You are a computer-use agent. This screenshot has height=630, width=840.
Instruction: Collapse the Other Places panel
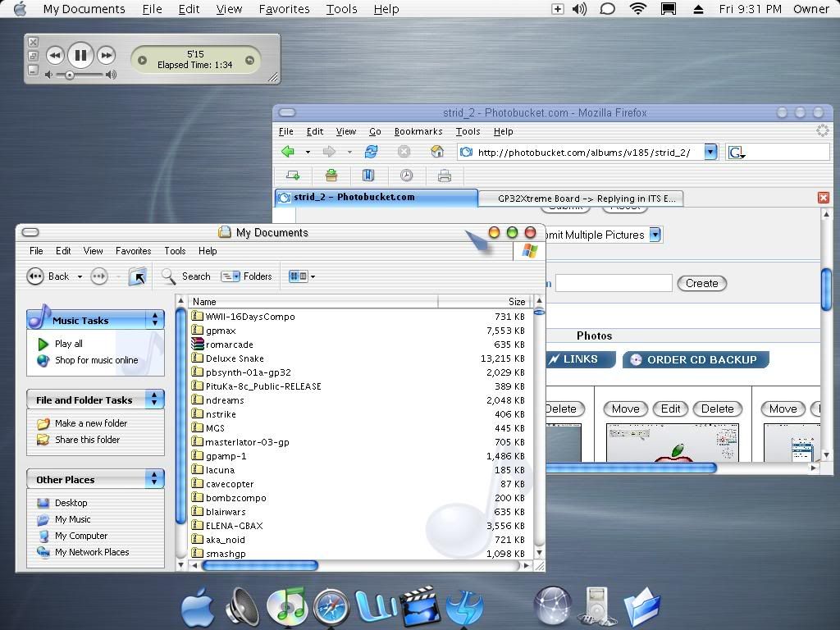coord(154,478)
